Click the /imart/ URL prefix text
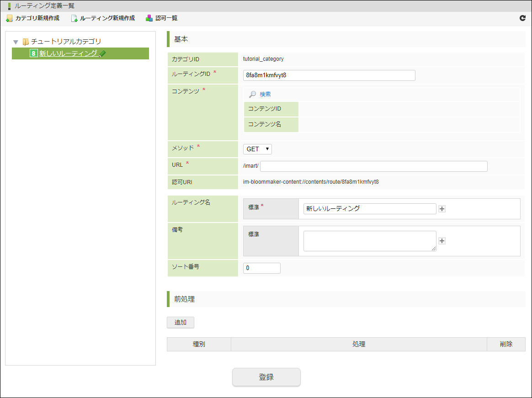 [x=251, y=166]
